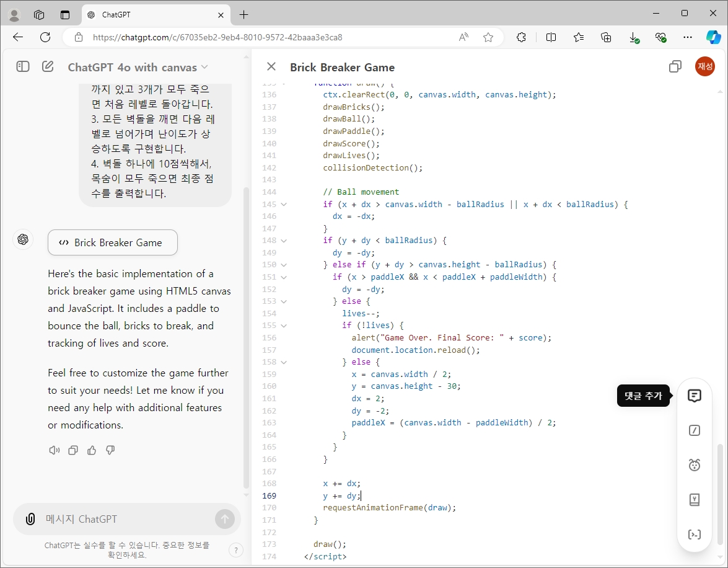Viewport: 728px width, 568px height.
Task: Start a new chat with pencil icon
Action: pos(48,67)
